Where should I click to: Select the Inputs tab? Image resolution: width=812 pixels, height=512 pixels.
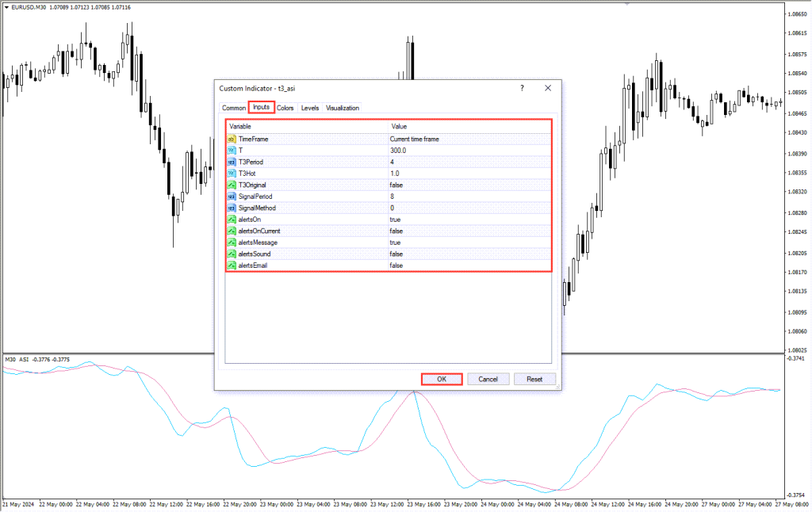pyautogui.click(x=261, y=107)
